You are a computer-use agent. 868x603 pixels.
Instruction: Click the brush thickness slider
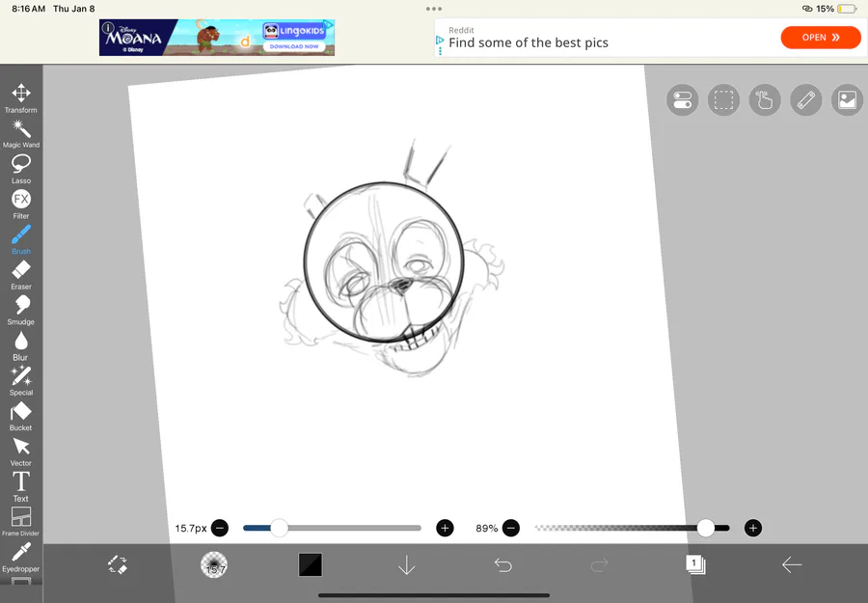click(332, 529)
